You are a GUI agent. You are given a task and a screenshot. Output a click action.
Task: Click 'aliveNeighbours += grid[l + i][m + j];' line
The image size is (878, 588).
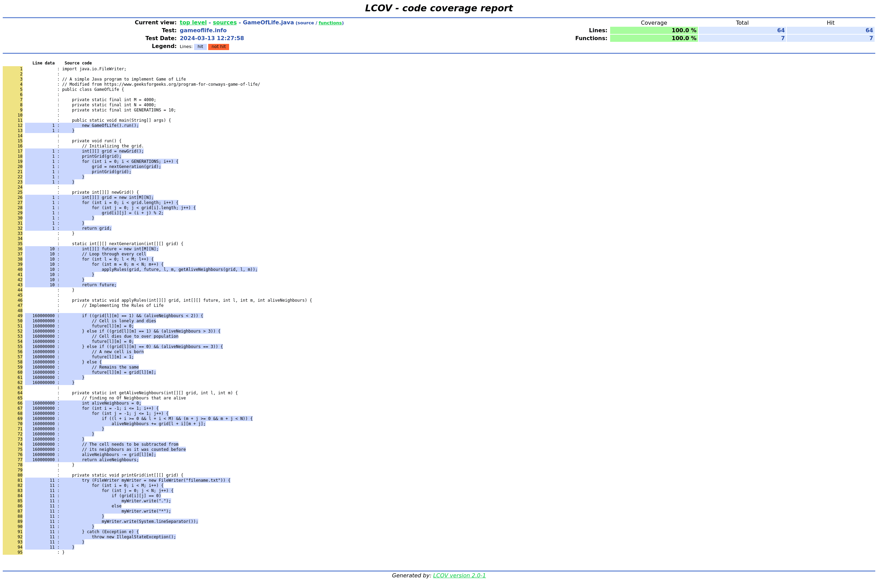point(158,424)
